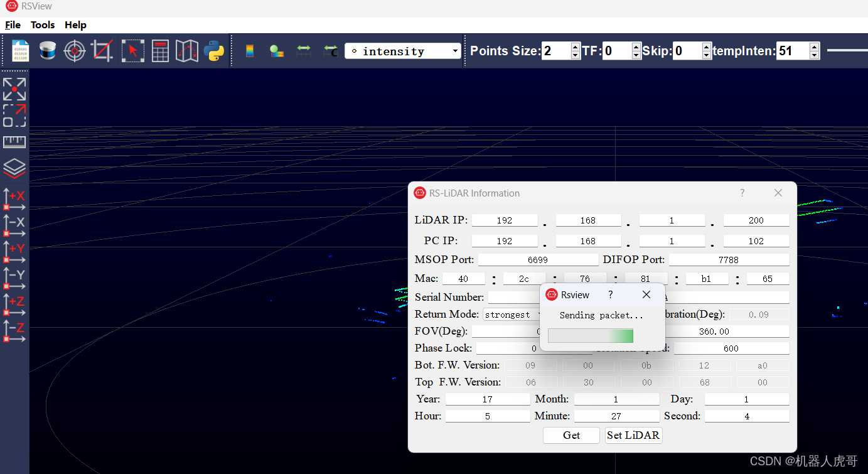Decrease Points Size with down arrow
The height and width of the screenshot is (474, 868).
tap(576, 55)
